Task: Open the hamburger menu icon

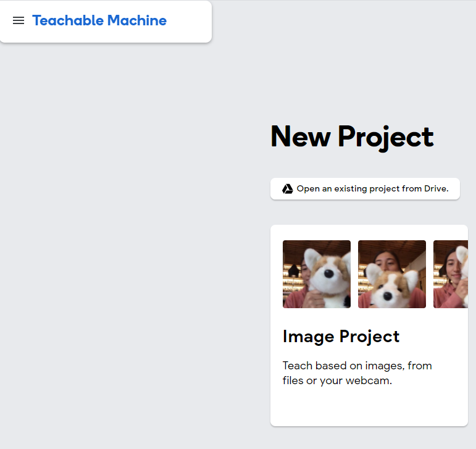Action: (19, 20)
